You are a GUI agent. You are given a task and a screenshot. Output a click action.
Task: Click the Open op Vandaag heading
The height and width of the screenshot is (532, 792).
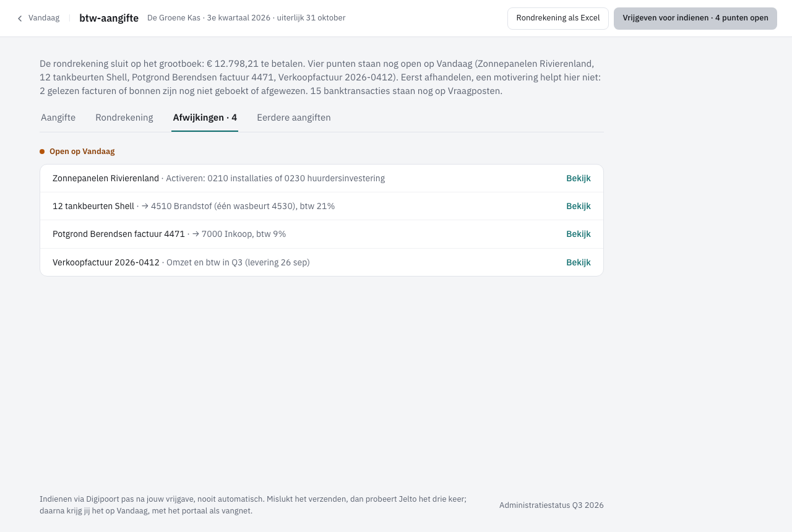[x=82, y=152]
